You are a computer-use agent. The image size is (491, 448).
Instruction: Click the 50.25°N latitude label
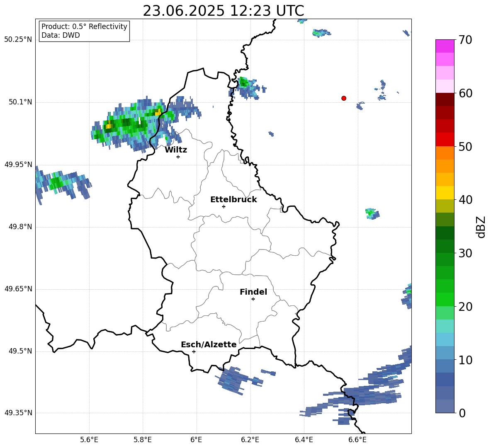pos(18,40)
